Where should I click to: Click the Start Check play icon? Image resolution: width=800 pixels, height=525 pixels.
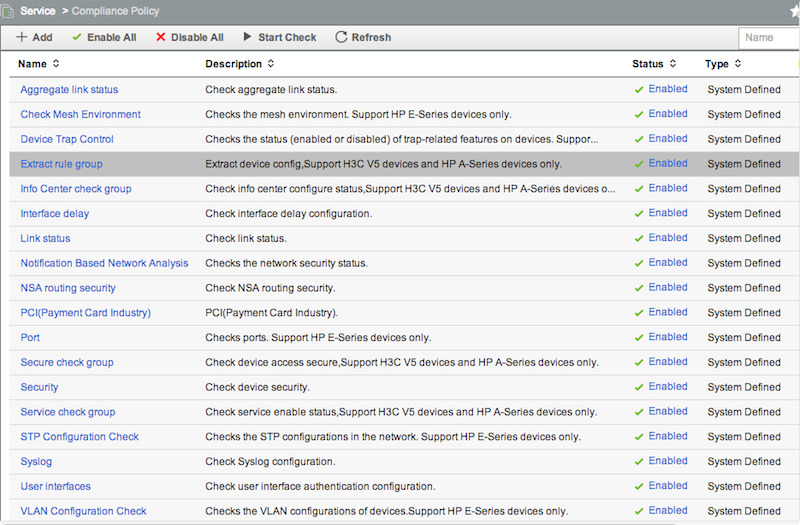[247, 37]
